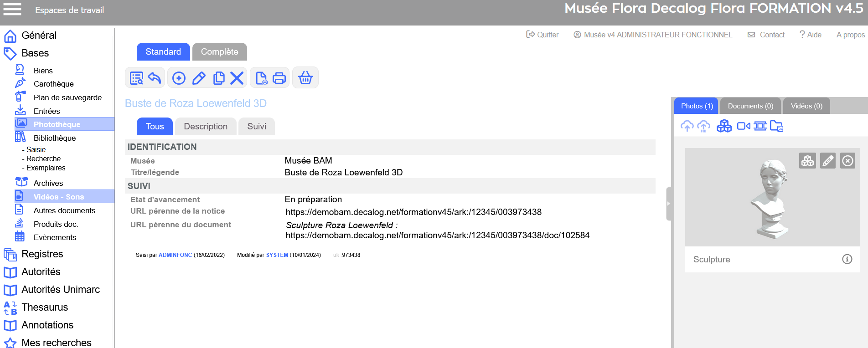Return to results list with search-list icon
The width and height of the screenshot is (868, 348).
click(x=136, y=78)
